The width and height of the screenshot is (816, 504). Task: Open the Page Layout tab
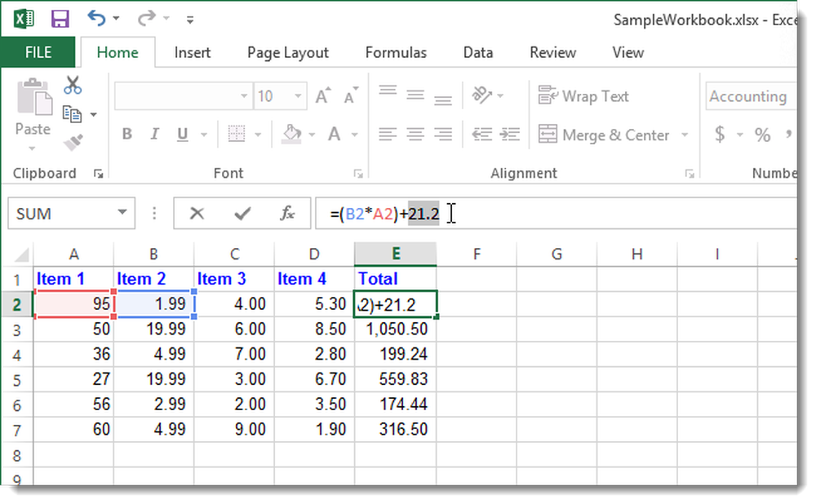coord(288,52)
